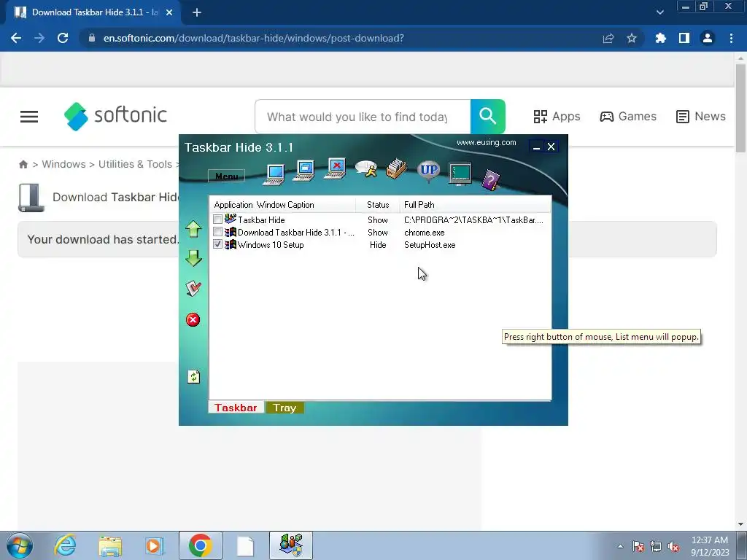Click the UP balloon icon in toolbar
Screen dimensions: 747x560
(x=428, y=171)
